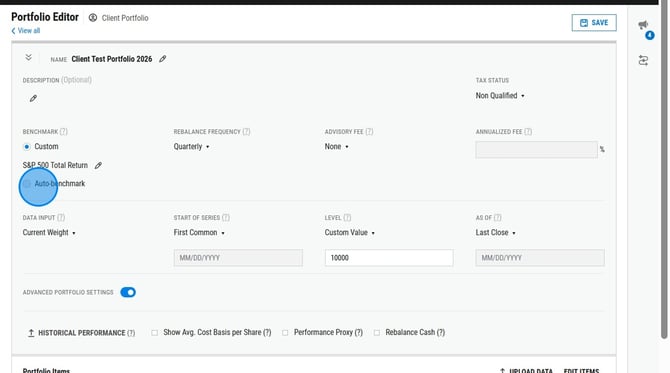Click Rebalance Frequency help icon
Screen dimensions: 670x373
coord(246,132)
